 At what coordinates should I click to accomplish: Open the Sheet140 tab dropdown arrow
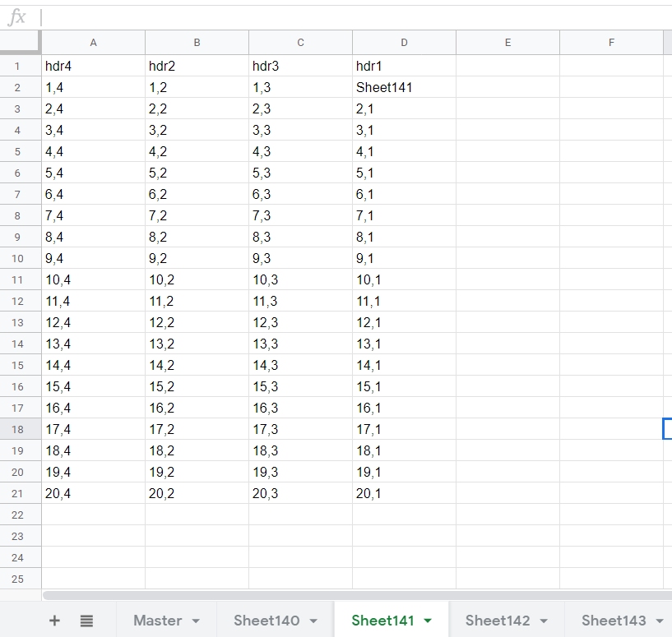pyautogui.click(x=313, y=621)
